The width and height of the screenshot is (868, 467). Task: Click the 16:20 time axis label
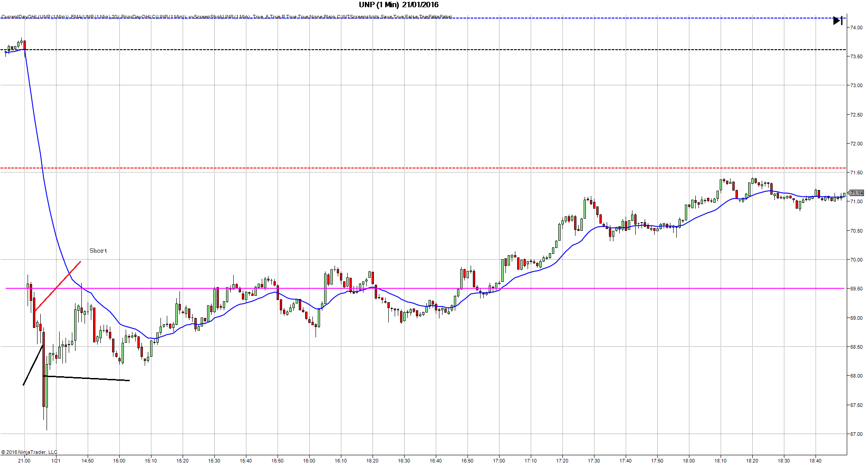373,461
